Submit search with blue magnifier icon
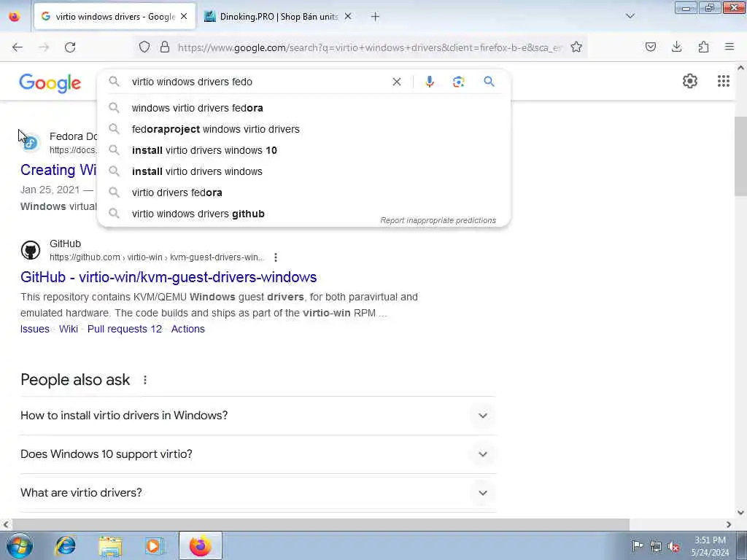The height and width of the screenshot is (560, 747). (x=489, y=82)
